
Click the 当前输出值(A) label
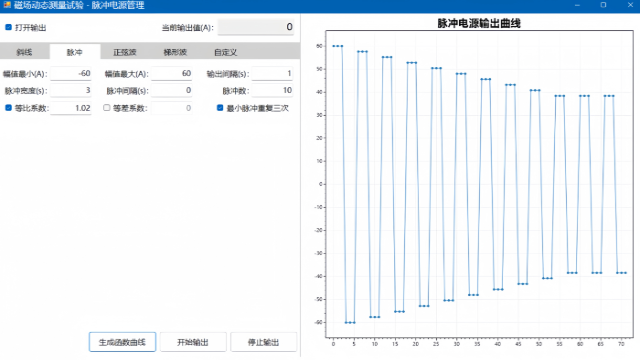pos(187,28)
